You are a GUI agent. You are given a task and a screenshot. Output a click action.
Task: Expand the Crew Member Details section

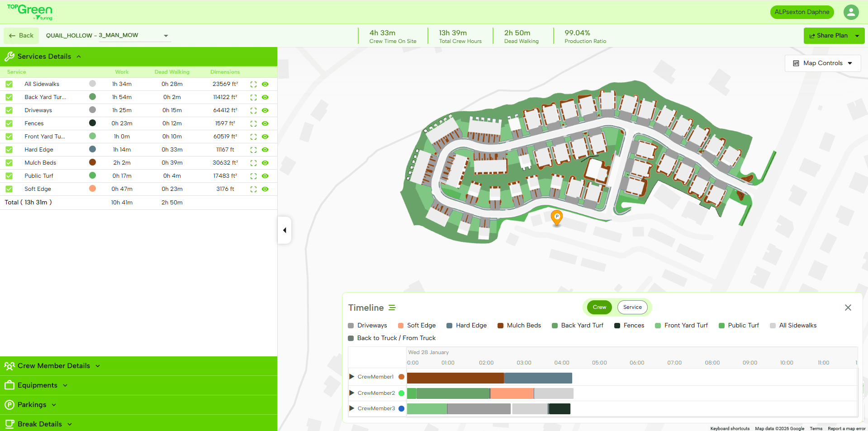coord(53,366)
